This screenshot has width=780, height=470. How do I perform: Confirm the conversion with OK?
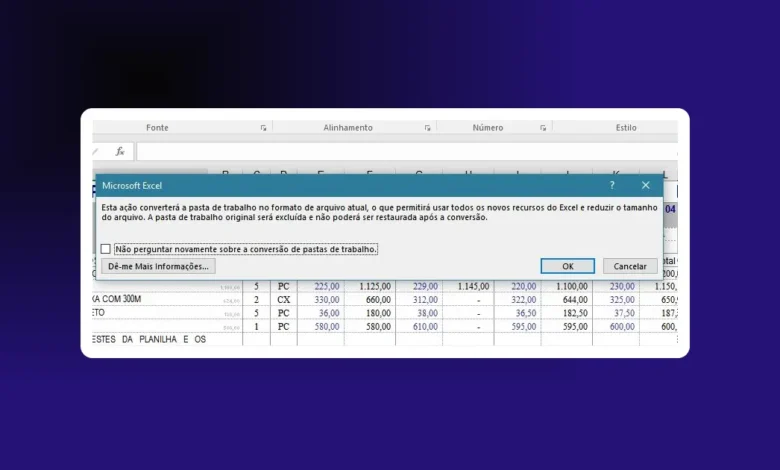click(x=568, y=266)
